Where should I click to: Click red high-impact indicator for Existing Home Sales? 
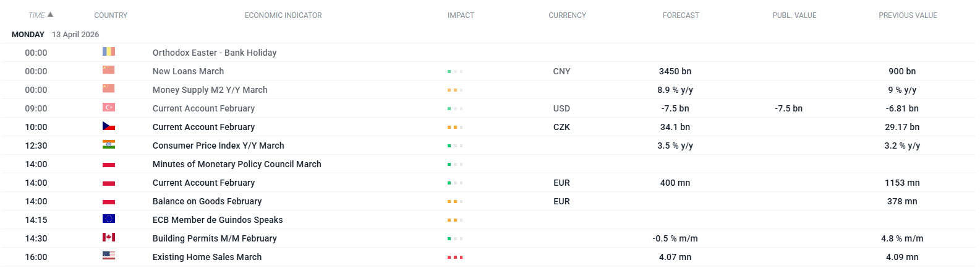tap(455, 257)
